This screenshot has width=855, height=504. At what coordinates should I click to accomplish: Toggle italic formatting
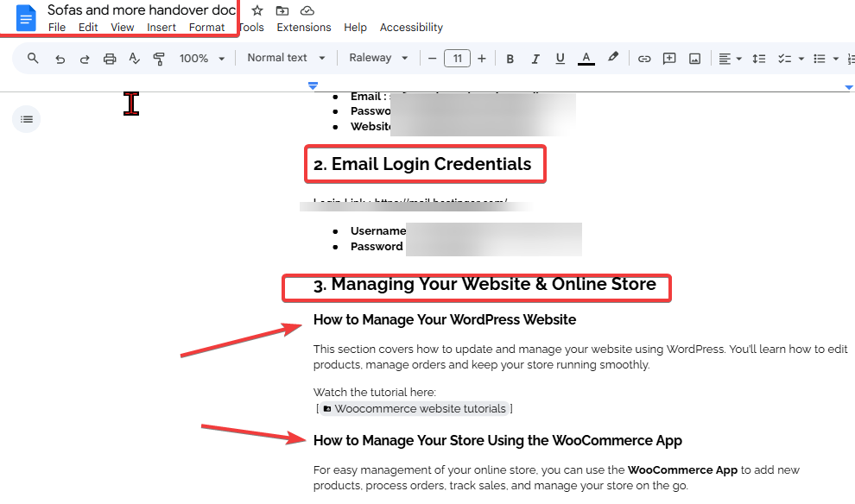535,59
